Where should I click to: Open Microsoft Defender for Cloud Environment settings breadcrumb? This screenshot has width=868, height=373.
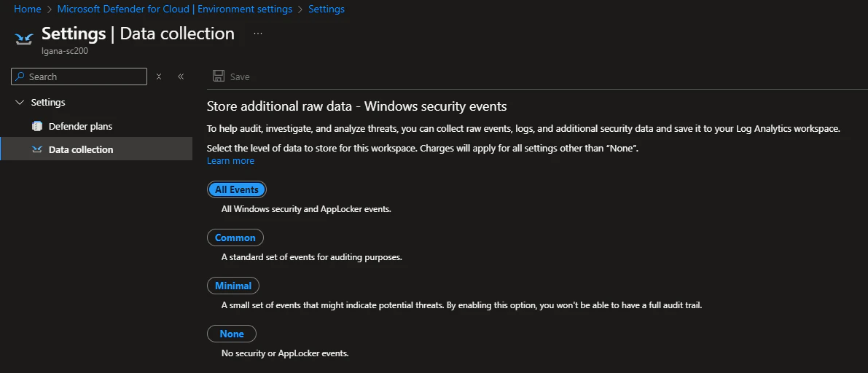pyautogui.click(x=175, y=9)
